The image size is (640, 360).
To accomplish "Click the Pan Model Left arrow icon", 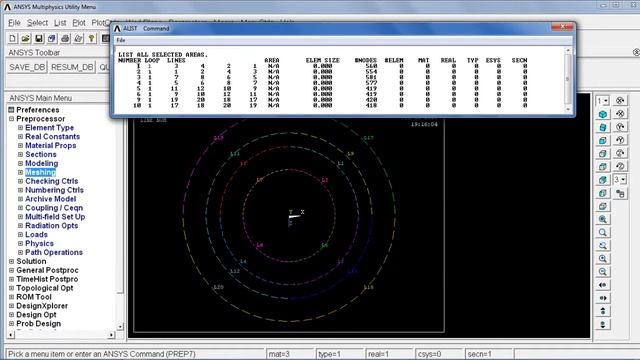I will click(603, 285).
